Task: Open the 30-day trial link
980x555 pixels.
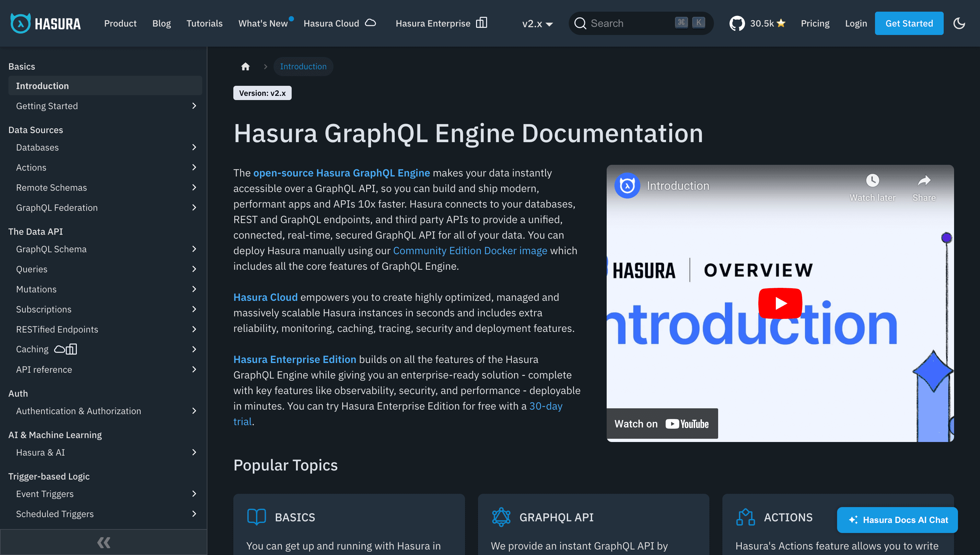Action: 545,406
